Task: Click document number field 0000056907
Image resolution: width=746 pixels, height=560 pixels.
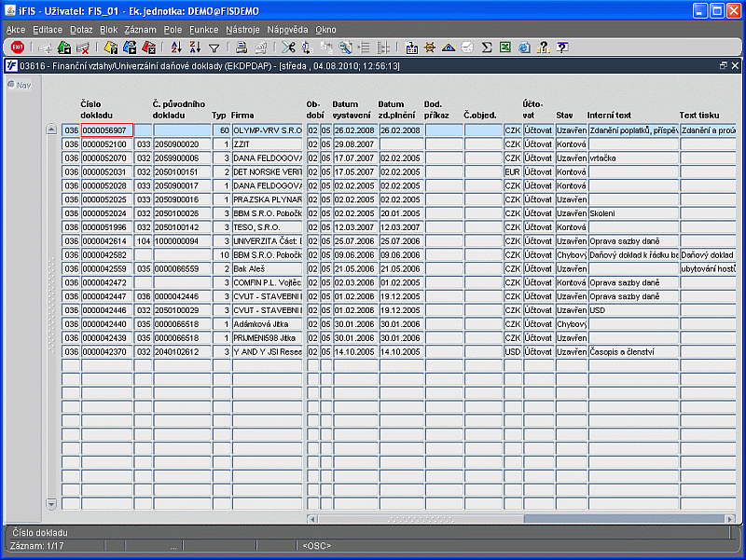Action: coord(107,130)
